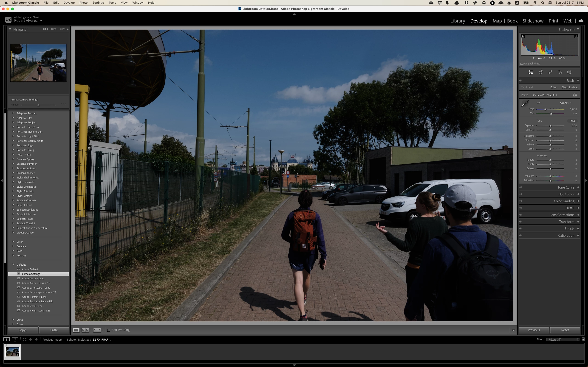Expand the Portraits: Deep Skin preset group
The image size is (588, 367).
13,127
